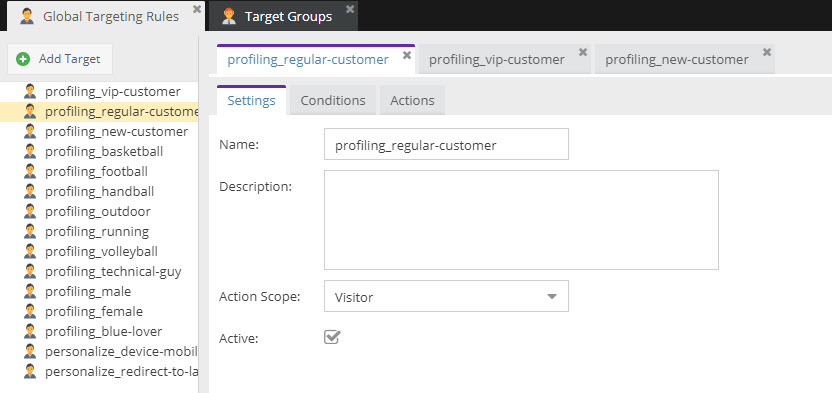The image size is (832, 393).
Task: Switch to the Conditions tab
Action: coord(333,100)
